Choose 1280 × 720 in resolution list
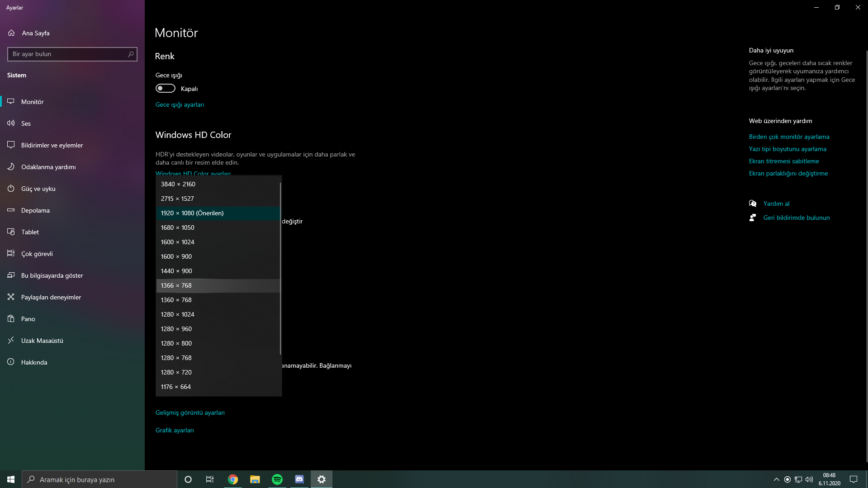This screenshot has width=868, height=488. tap(218, 372)
